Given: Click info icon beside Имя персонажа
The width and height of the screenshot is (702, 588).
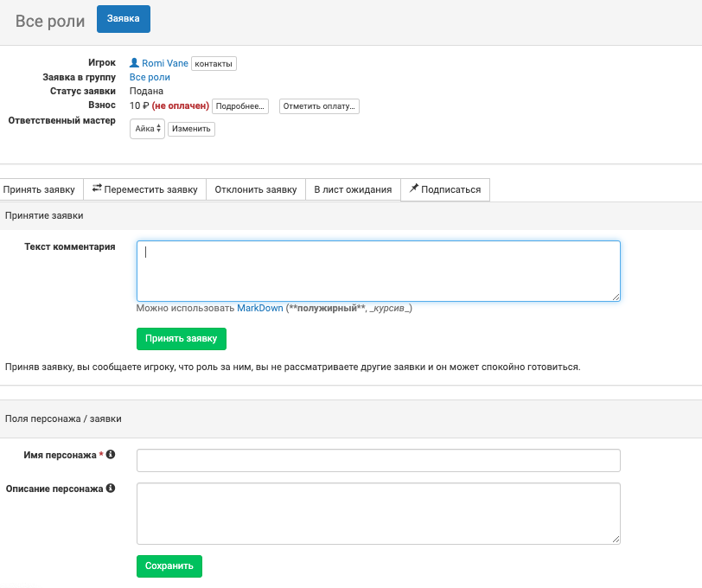Looking at the screenshot, I should [x=111, y=454].
